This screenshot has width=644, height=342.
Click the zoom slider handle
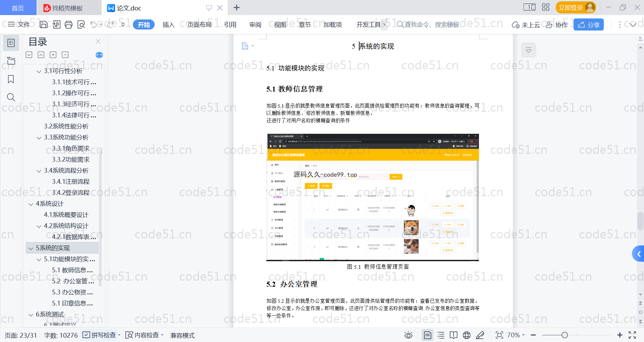[565, 335]
